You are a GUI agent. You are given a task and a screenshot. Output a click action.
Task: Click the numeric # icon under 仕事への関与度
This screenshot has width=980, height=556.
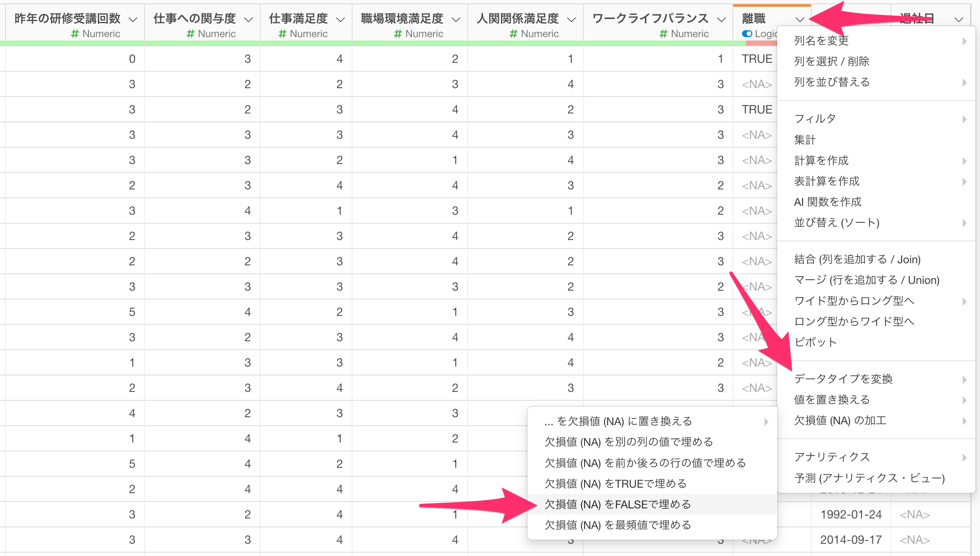pyautogui.click(x=190, y=34)
